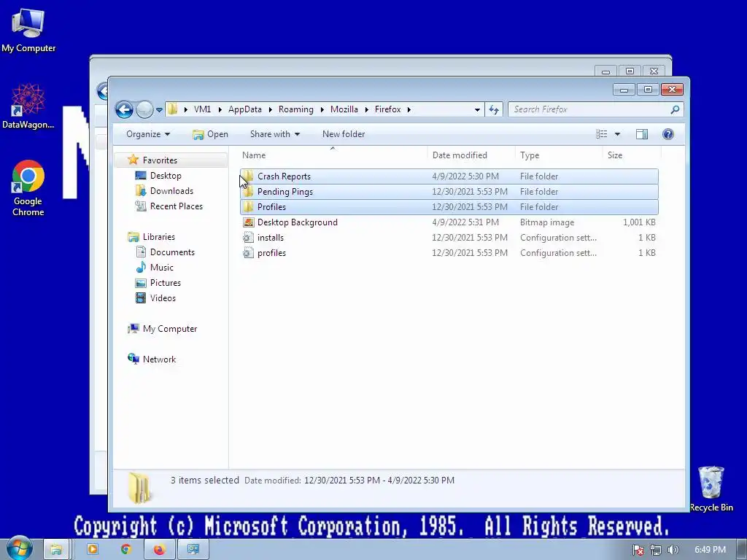Select VM1 in the address breadcrumb
The image size is (747, 560).
click(203, 109)
